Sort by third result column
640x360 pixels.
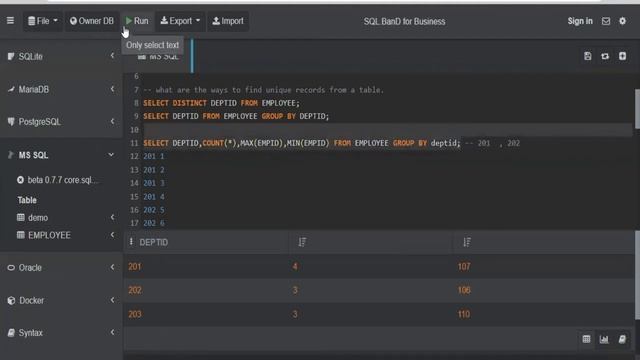coord(467,242)
